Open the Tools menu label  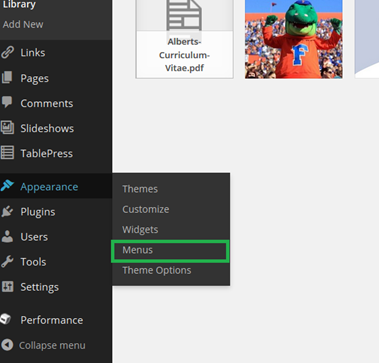click(33, 262)
